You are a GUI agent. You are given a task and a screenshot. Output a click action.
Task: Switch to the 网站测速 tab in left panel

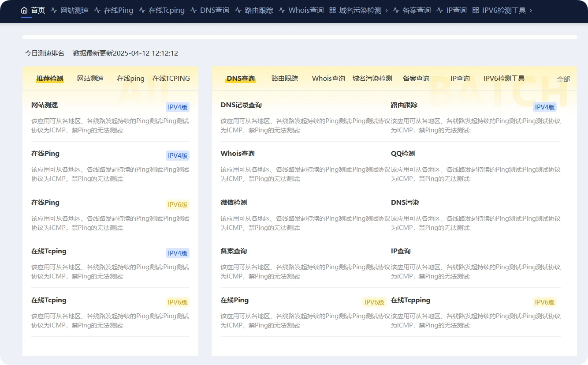click(x=90, y=79)
